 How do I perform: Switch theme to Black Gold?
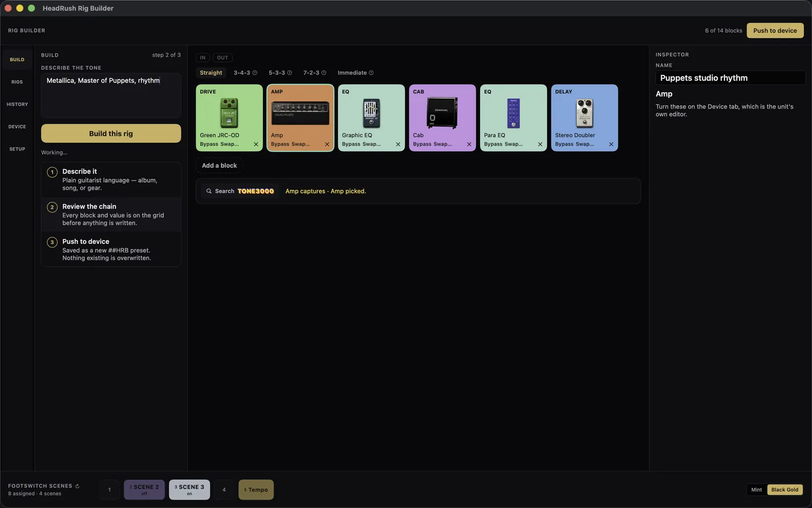pyautogui.click(x=785, y=489)
